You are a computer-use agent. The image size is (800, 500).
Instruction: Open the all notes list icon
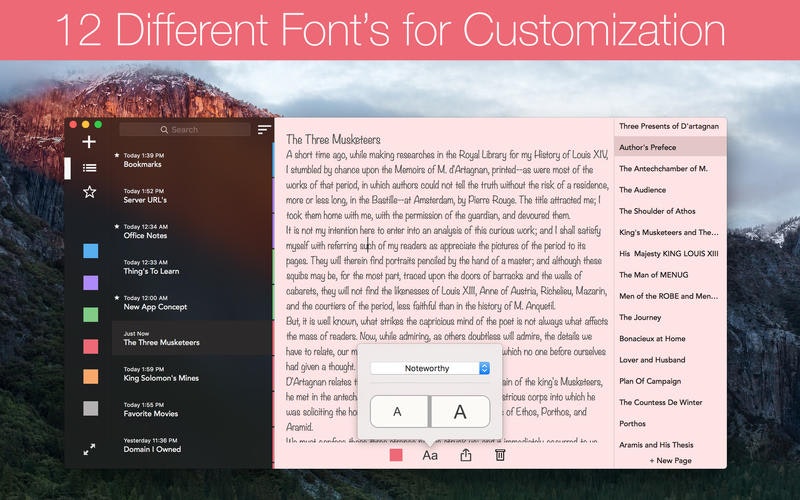point(89,167)
